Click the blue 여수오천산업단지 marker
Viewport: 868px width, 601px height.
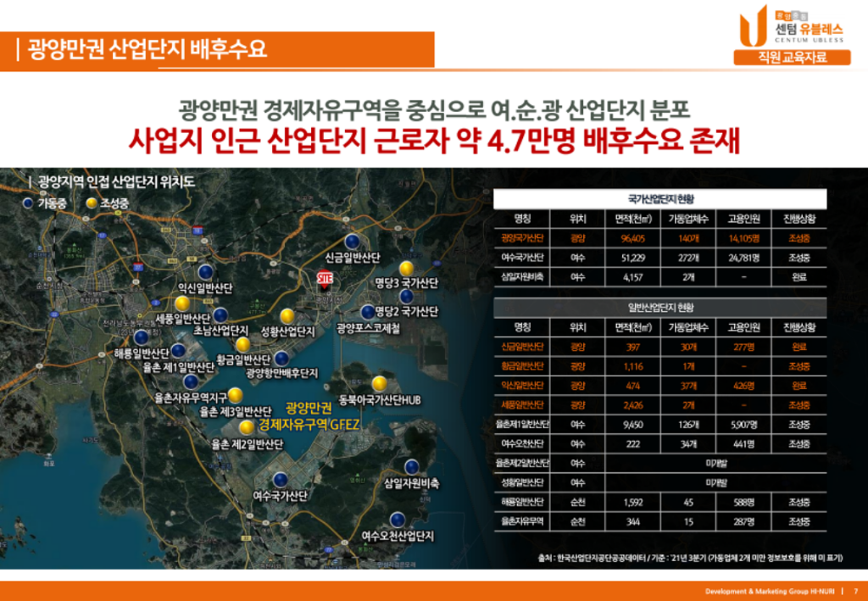point(397,519)
